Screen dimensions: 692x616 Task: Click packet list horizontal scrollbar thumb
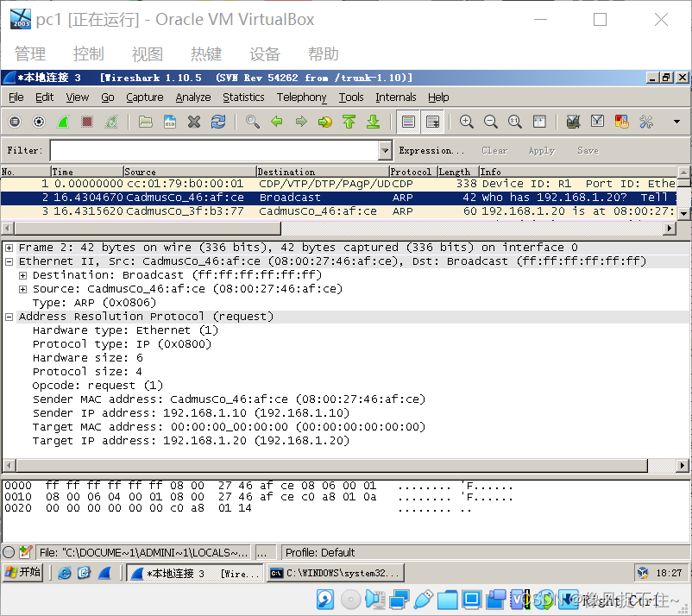point(148,229)
